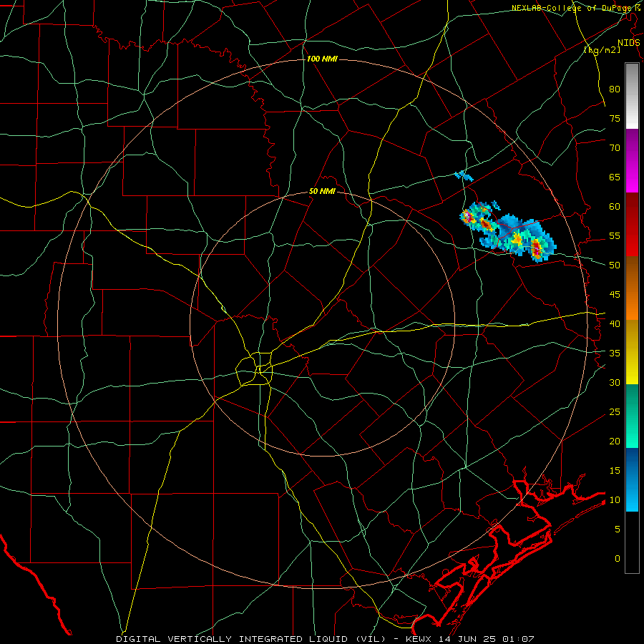The image size is (644, 644).
Task: Select the kg/m2 units label
Action: tap(602, 50)
